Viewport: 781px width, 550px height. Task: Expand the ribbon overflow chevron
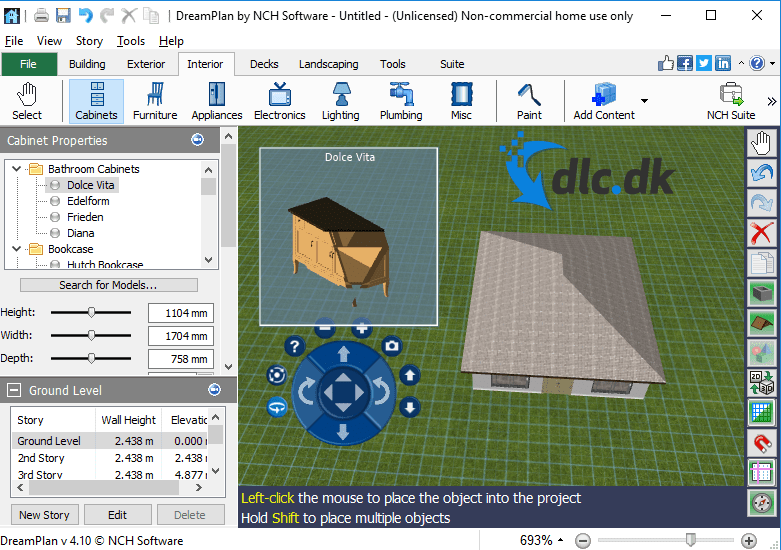(772, 102)
